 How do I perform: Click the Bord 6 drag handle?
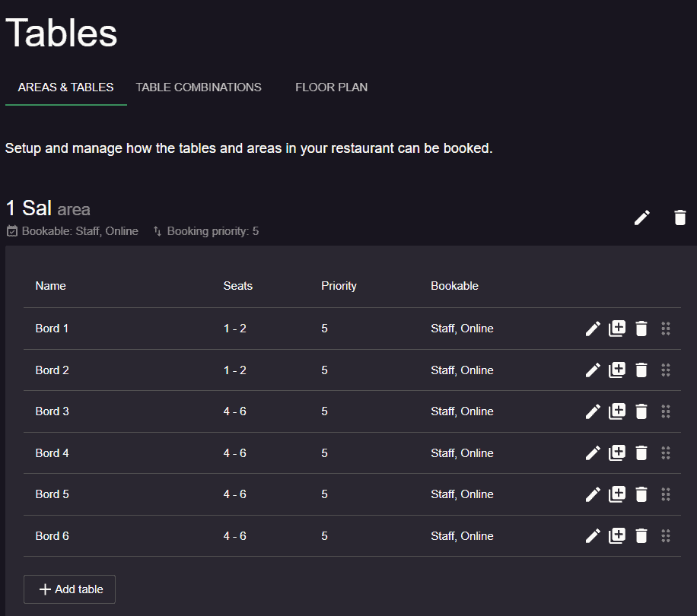[x=666, y=535]
